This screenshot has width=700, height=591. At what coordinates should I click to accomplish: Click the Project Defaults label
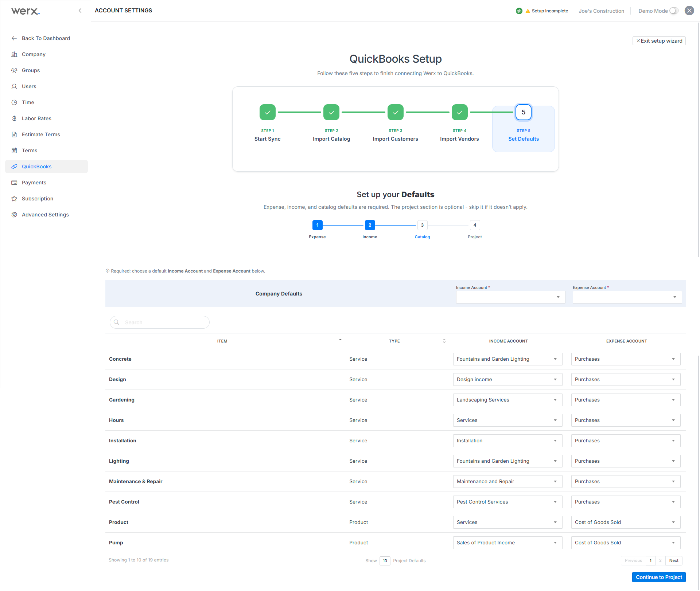coord(409,561)
